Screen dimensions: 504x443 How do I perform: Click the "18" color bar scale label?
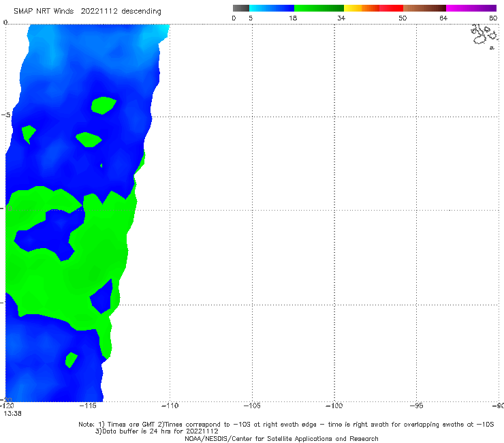(293, 18)
